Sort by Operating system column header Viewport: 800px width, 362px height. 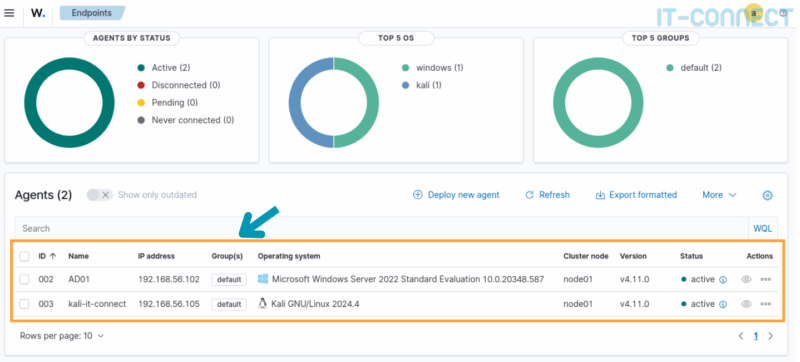point(289,256)
